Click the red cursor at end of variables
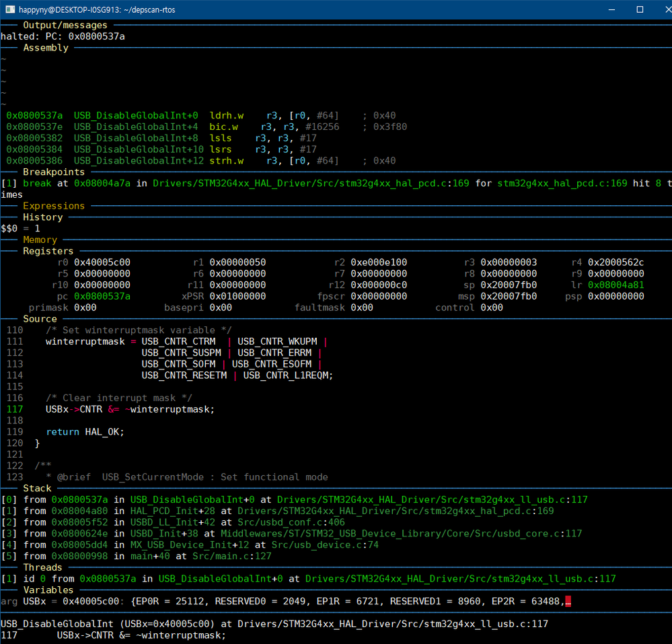This screenshot has width=672, height=644. tap(568, 602)
